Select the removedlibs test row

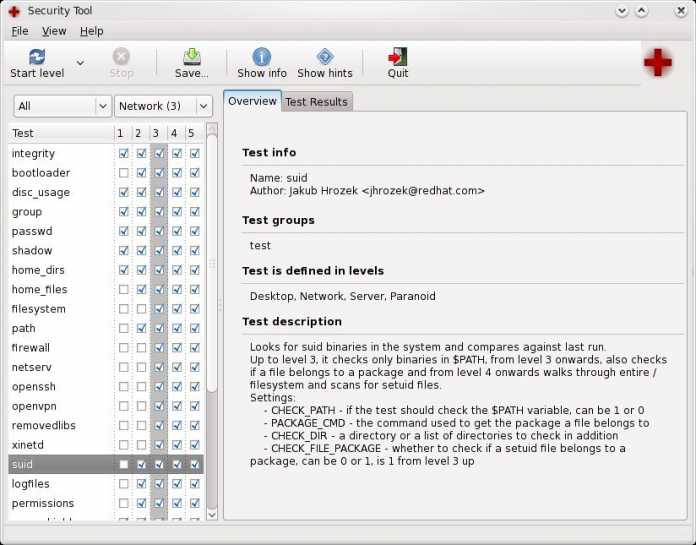(106, 426)
